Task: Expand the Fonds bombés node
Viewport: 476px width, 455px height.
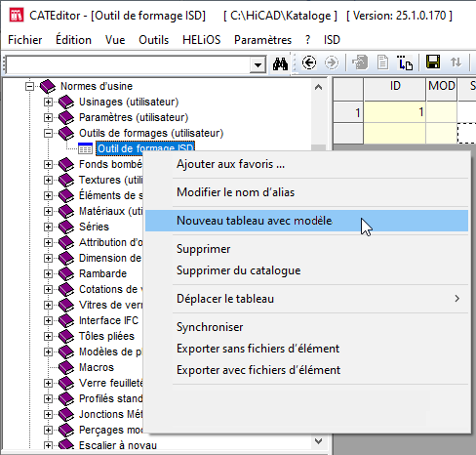Action: (48, 164)
